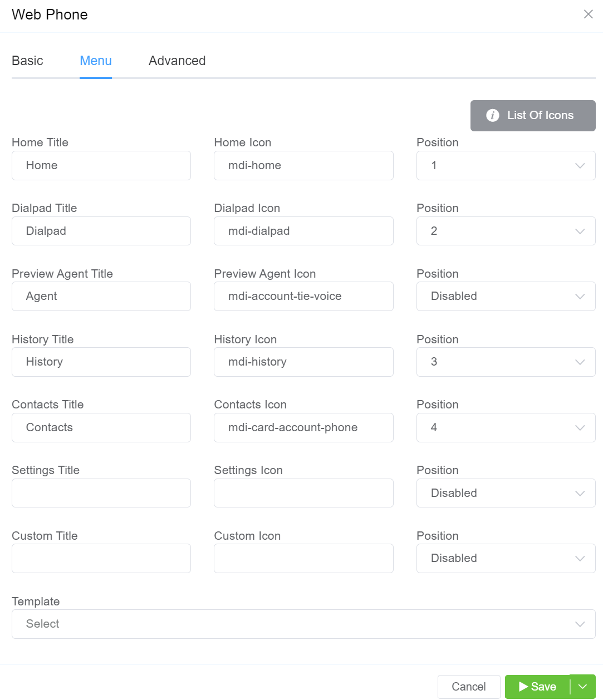Select the Menu tab
603x700 pixels.
96,61
